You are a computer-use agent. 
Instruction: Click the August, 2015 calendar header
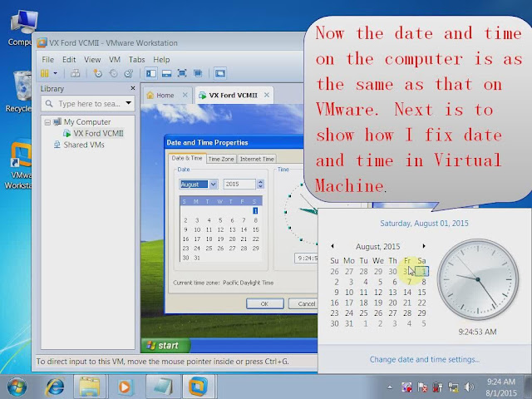pyautogui.click(x=378, y=247)
